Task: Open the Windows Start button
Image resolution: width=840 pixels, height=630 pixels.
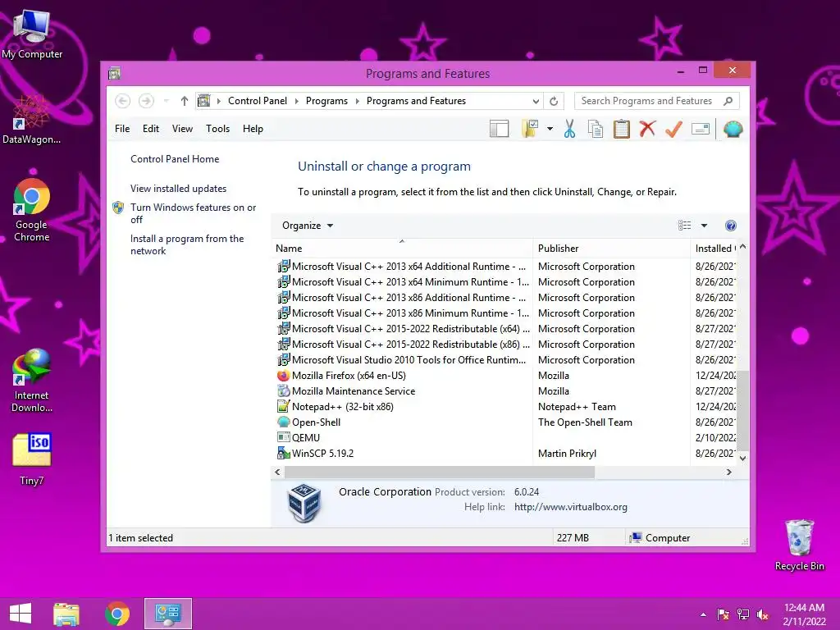Action: pos(21,614)
